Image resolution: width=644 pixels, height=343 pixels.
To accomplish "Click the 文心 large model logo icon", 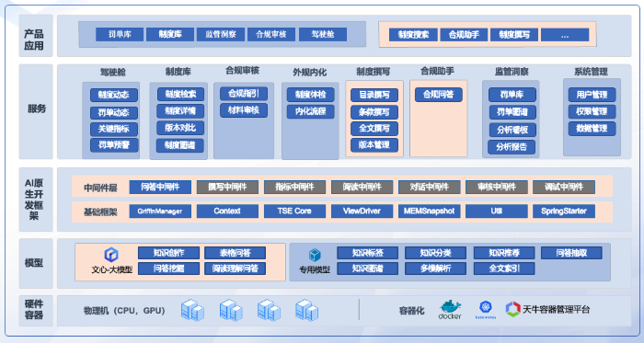I will point(111,255).
